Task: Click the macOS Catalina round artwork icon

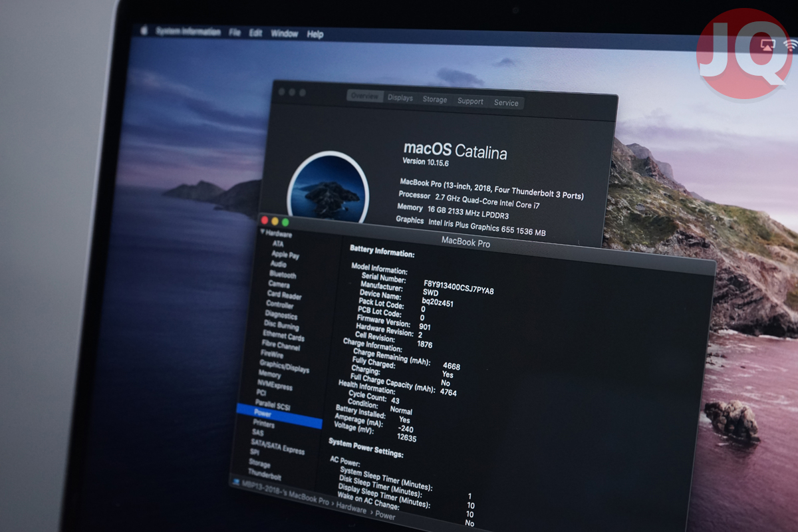Action: [327, 189]
